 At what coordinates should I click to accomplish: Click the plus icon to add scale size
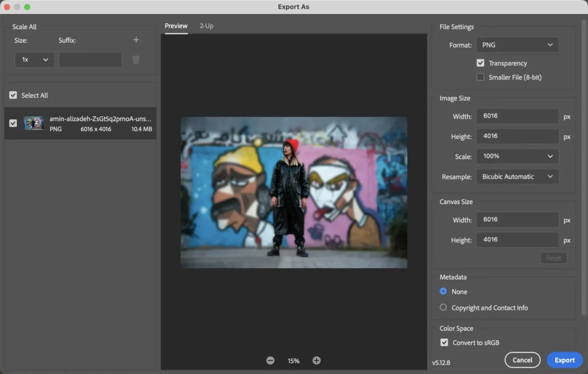click(x=136, y=40)
